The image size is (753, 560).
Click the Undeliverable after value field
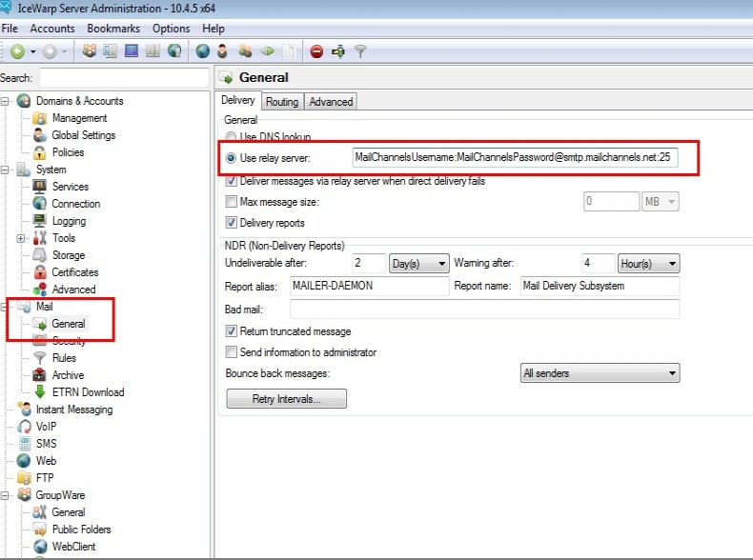click(369, 264)
